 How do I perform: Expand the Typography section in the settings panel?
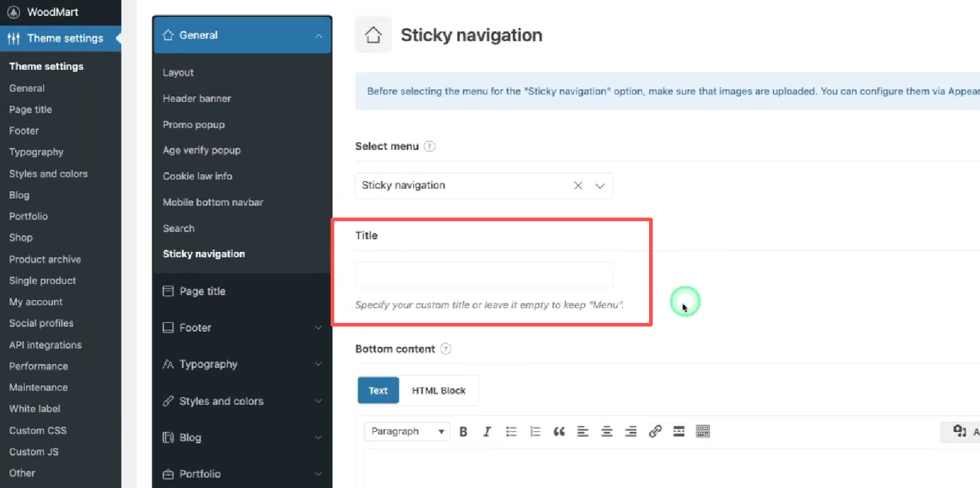coord(242,364)
